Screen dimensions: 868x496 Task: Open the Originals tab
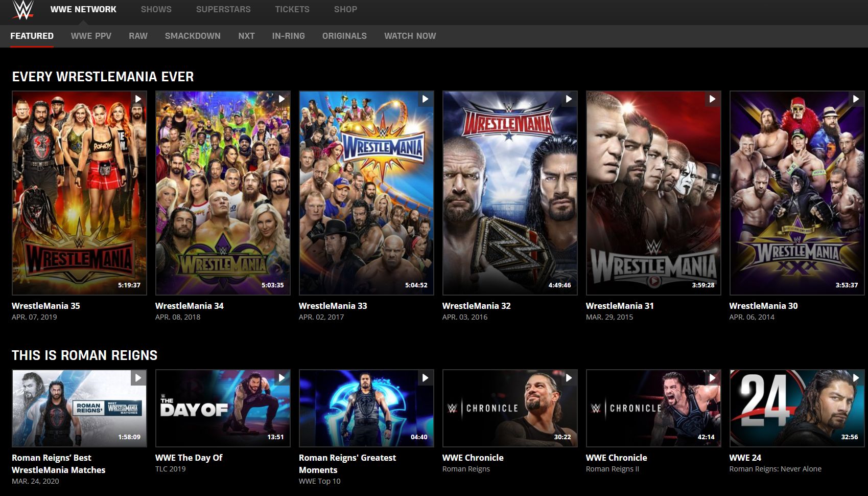click(344, 36)
